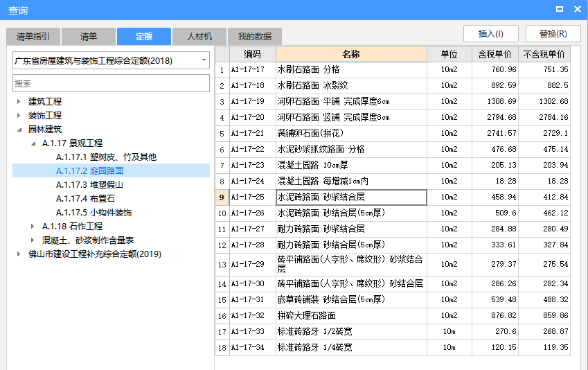Expand the A.1.18 石作工程 node
This screenshot has width=588, height=370.
tap(33, 227)
